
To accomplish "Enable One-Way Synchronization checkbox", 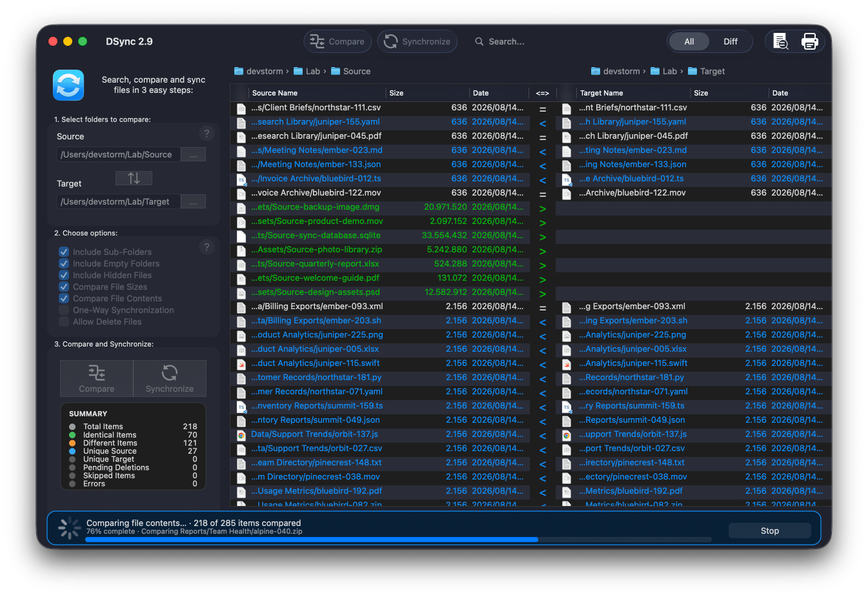I will [x=64, y=310].
